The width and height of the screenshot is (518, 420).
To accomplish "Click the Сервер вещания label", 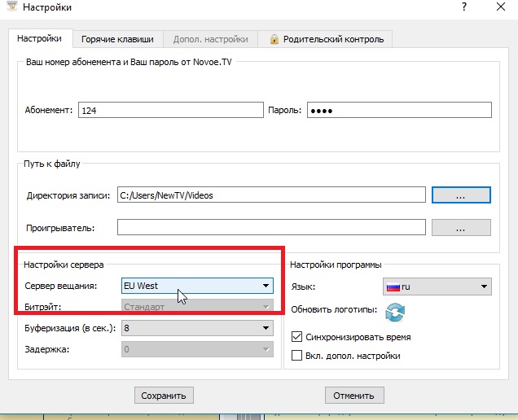I will click(61, 286).
